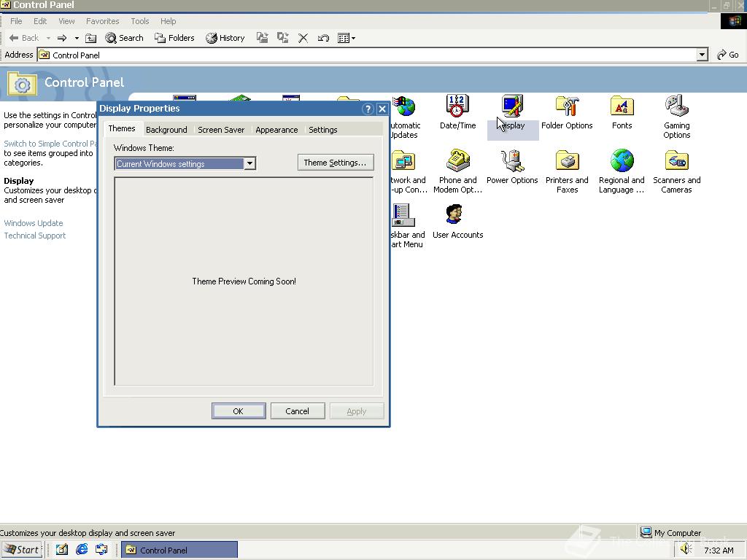
Task: Switch to the Themes tab
Action: tap(122, 128)
